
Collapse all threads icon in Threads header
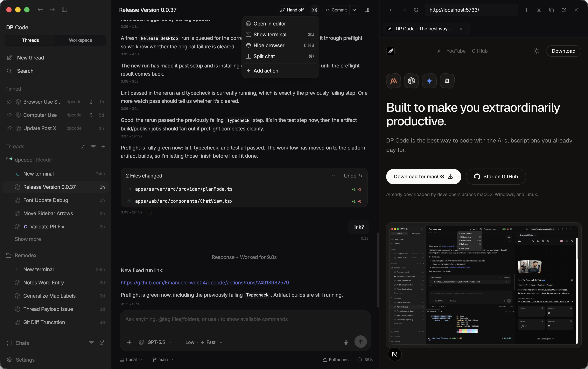pos(83,147)
